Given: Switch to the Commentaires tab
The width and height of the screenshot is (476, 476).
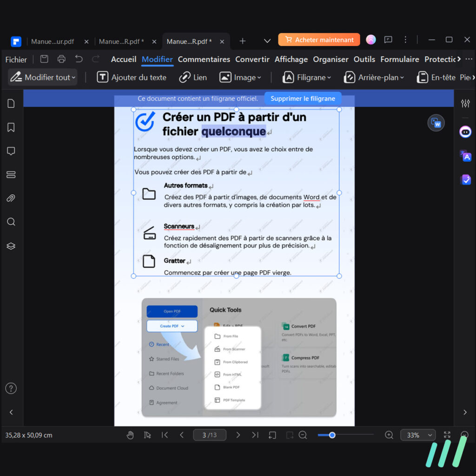Looking at the screenshot, I should pos(204,59).
